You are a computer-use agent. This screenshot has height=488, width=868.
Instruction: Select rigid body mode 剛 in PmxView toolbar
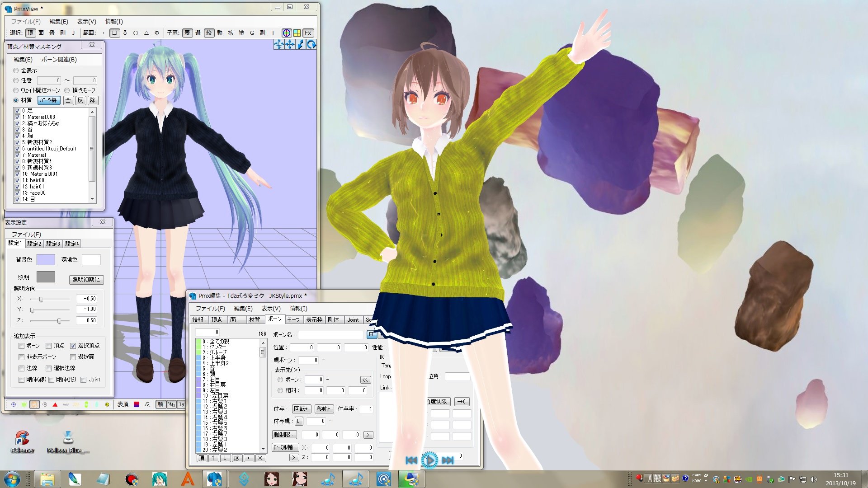point(63,33)
